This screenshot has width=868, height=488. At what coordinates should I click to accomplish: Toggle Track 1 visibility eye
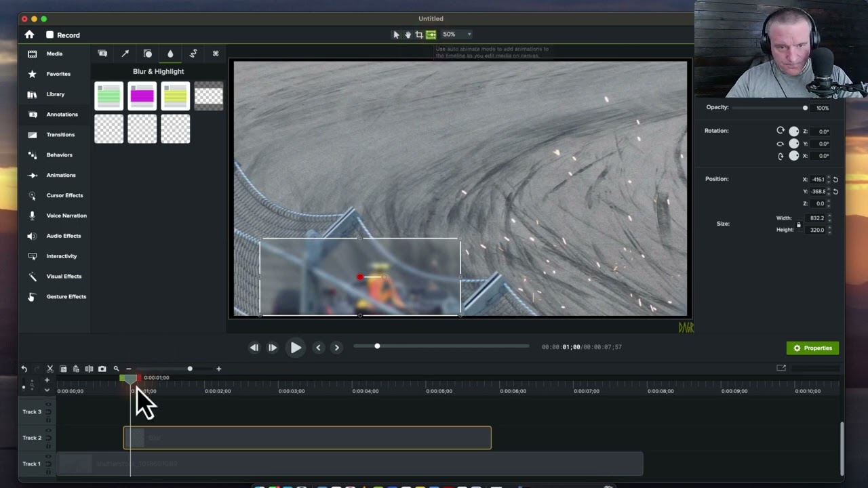point(48,457)
